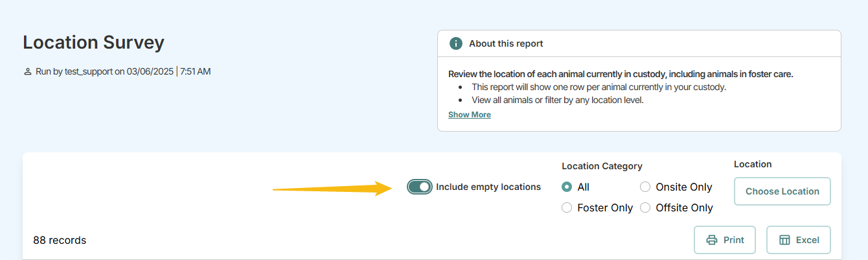This screenshot has width=868, height=260.
Task: Expand report description via Show More
Action: coord(470,115)
